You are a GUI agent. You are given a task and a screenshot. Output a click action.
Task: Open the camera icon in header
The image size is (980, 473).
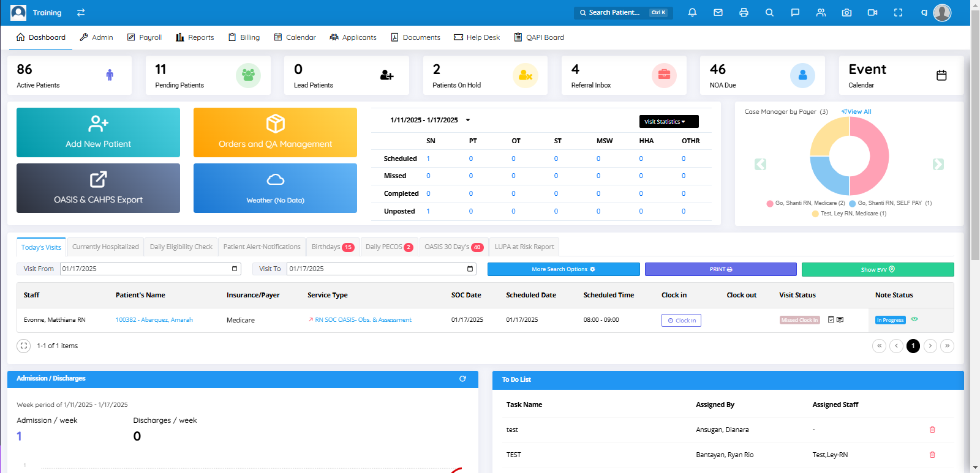point(846,12)
